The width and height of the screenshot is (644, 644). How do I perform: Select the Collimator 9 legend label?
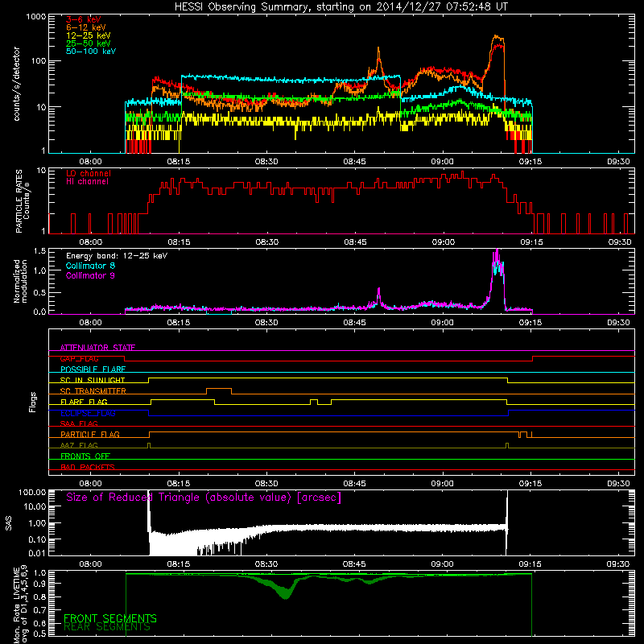[90, 275]
